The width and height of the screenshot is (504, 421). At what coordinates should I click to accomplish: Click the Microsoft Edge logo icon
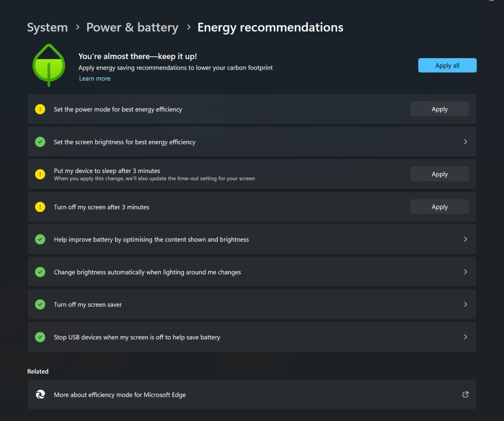(x=40, y=394)
